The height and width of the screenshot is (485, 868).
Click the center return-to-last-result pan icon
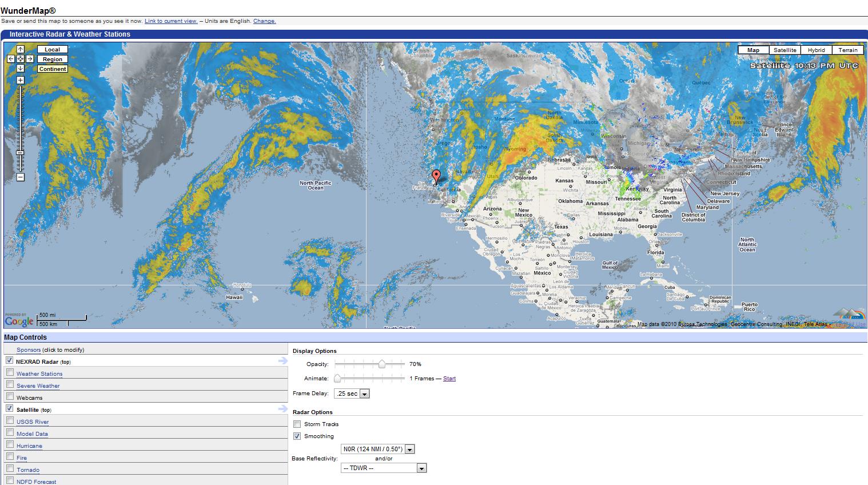tap(21, 59)
